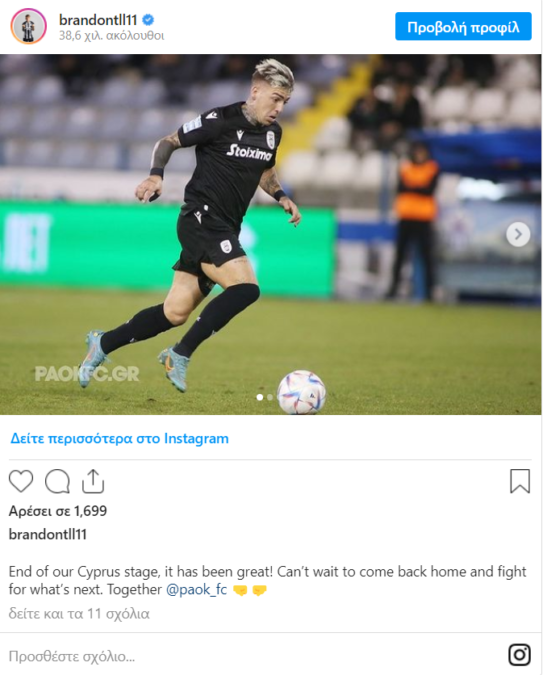
Task: Open the brandontll11 profile avatar
Action: [28, 26]
